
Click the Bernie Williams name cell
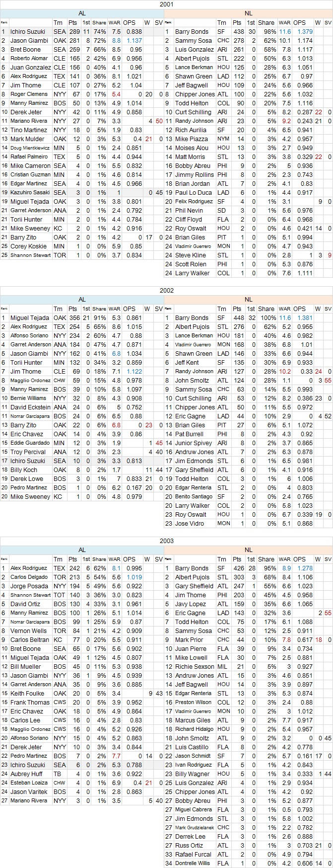pos(31,398)
